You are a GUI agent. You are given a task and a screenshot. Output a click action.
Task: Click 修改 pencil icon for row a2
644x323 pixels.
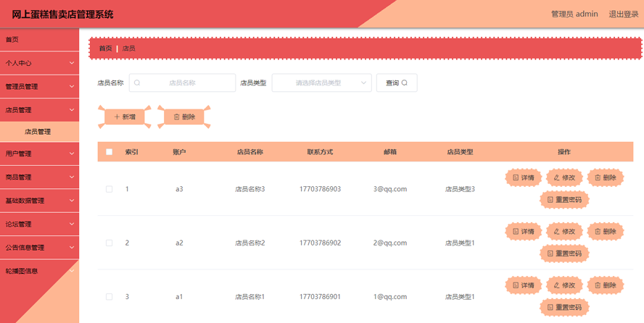[556, 232]
